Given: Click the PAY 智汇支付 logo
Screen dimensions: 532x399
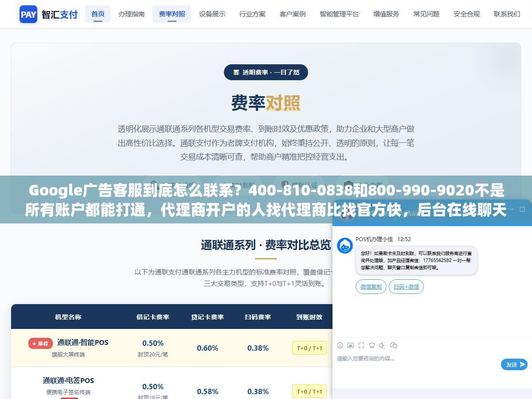Looking at the screenshot, I should coord(49,14).
